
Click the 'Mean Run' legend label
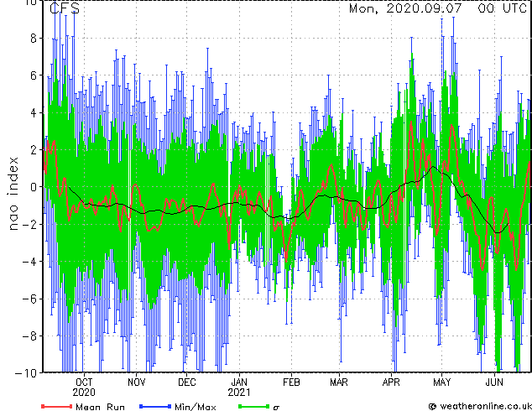(x=100, y=407)
